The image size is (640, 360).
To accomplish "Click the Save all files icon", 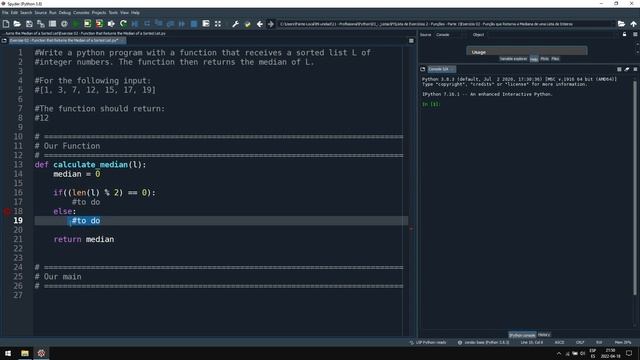I will pyautogui.click(x=40, y=24).
